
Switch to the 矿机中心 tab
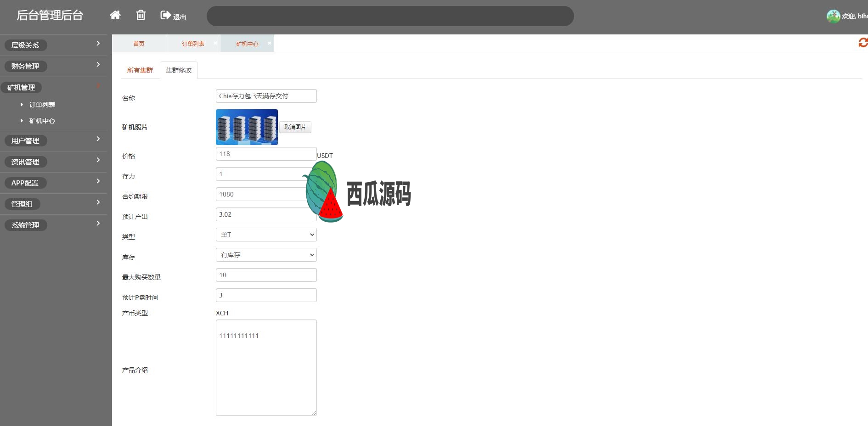(247, 44)
